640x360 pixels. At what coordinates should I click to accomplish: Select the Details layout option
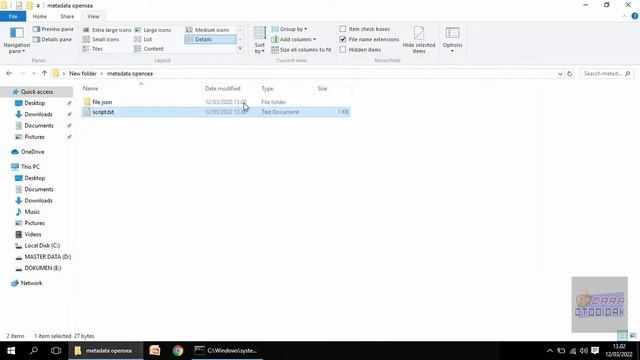pos(210,39)
